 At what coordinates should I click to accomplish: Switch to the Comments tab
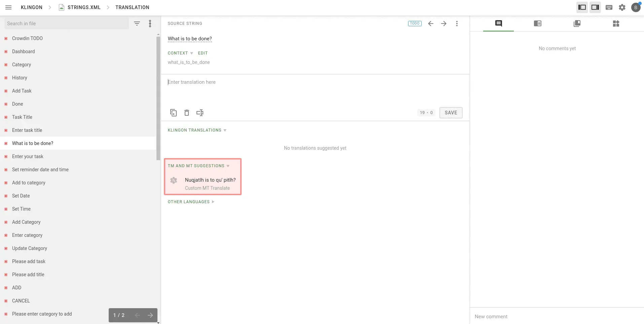coord(498,24)
